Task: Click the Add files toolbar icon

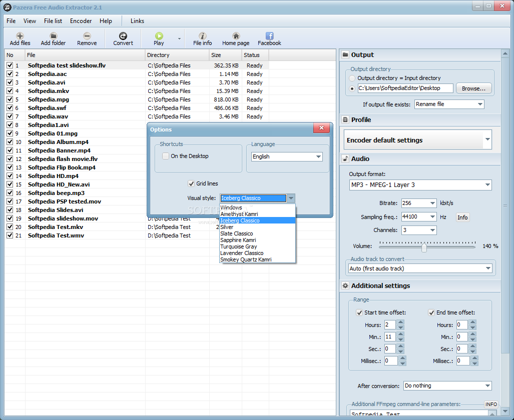Action: point(20,35)
